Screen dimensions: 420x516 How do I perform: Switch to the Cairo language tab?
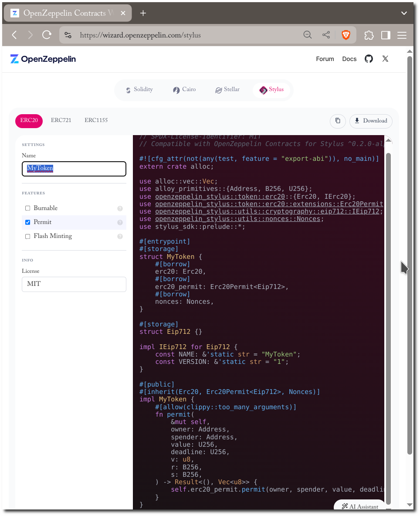[184, 89]
